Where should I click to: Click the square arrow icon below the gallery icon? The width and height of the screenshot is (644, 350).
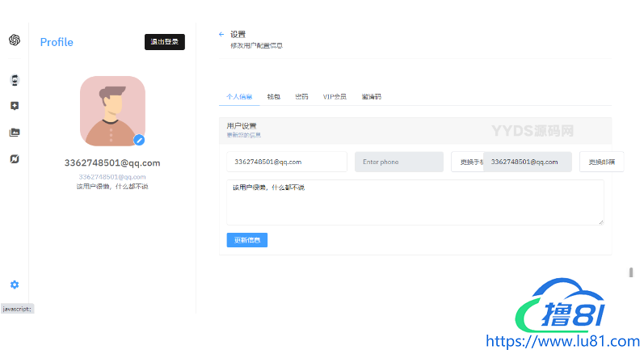tap(15, 159)
